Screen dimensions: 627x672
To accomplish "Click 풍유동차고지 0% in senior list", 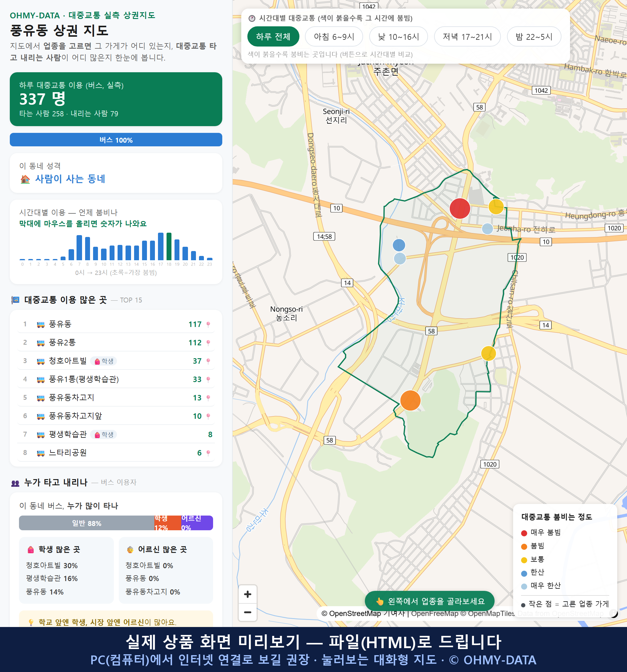I will pos(153,592).
